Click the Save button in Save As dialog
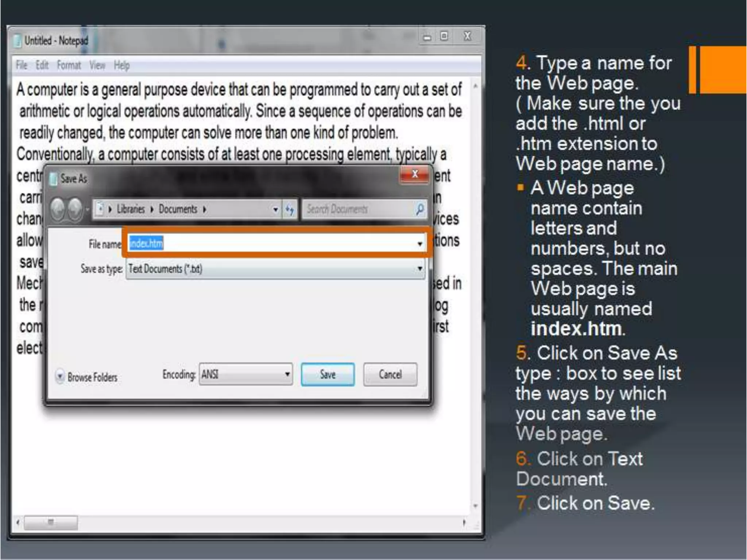 tap(328, 374)
